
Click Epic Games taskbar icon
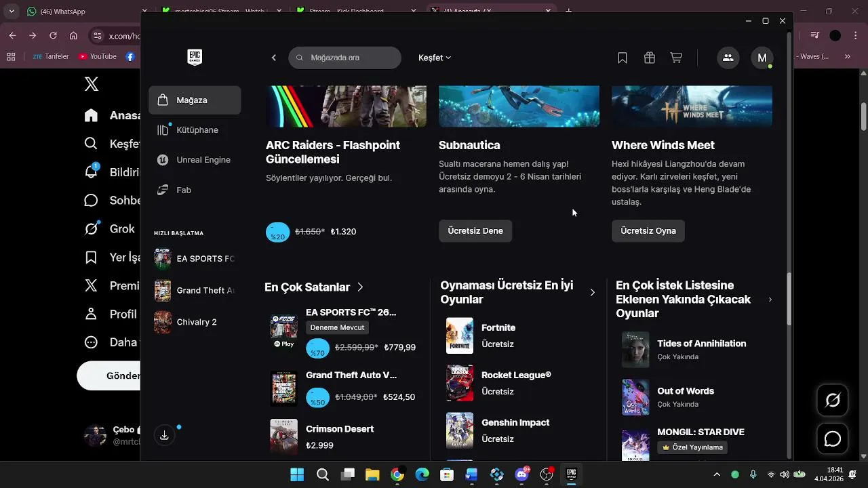point(572,474)
